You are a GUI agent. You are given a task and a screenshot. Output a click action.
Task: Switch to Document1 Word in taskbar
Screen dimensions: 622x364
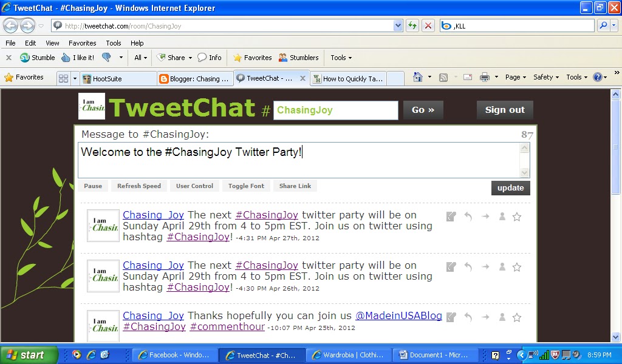(x=435, y=355)
